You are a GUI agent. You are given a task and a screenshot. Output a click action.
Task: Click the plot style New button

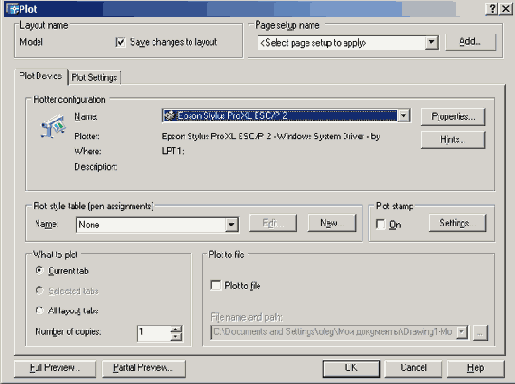point(332,223)
